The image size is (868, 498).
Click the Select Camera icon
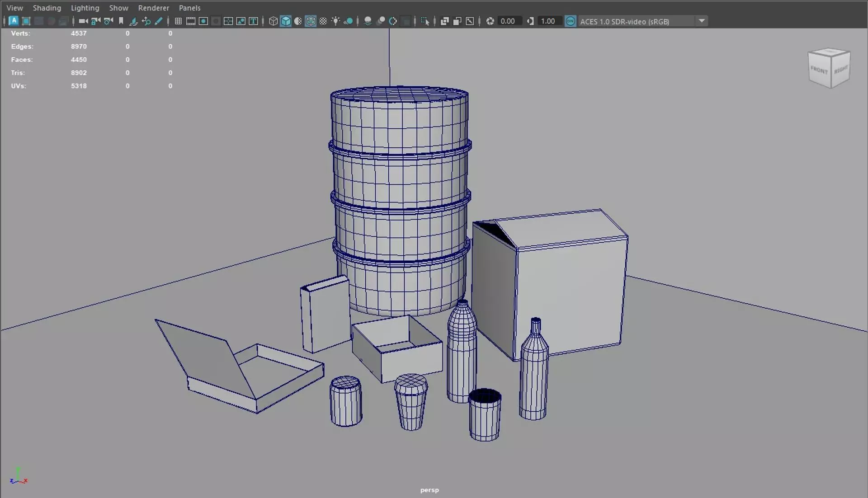[83, 21]
